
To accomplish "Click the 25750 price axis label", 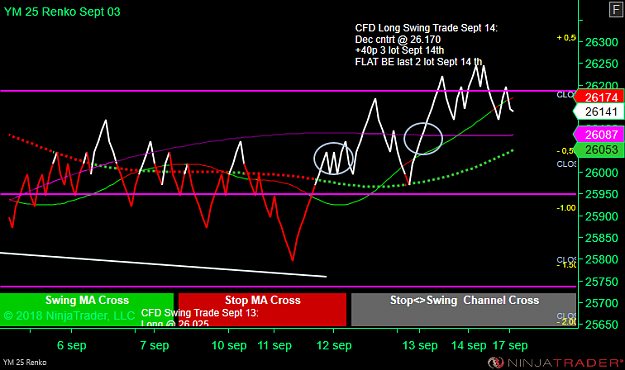I will 601,281.
